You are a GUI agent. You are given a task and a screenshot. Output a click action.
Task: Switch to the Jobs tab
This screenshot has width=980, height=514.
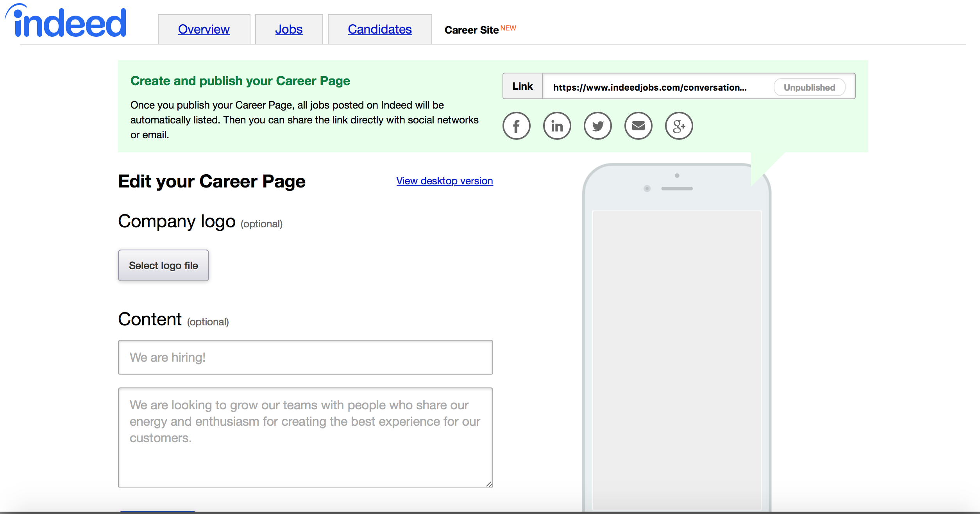[x=289, y=29]
